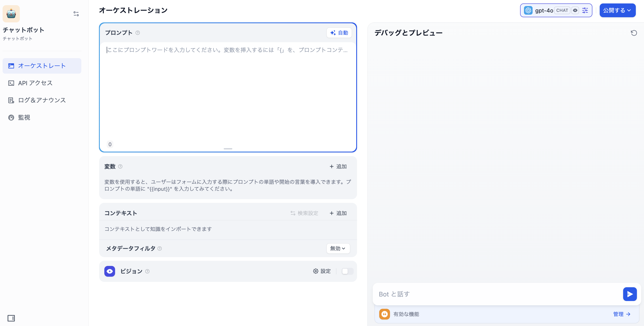The image size is (644, 326).
Task: Click 追加 in the 変数 section
Action: pyautogui.click(x=338, y=166)
